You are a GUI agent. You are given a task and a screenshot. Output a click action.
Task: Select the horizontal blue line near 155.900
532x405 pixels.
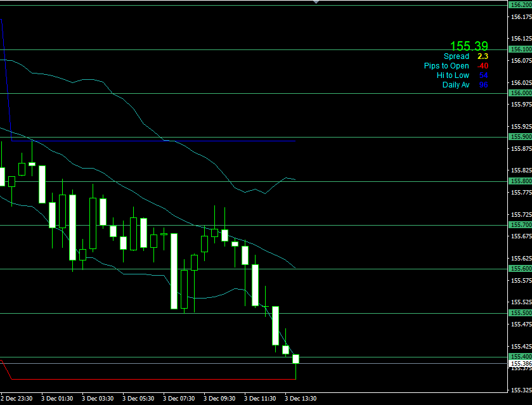[x=159, y=141]
